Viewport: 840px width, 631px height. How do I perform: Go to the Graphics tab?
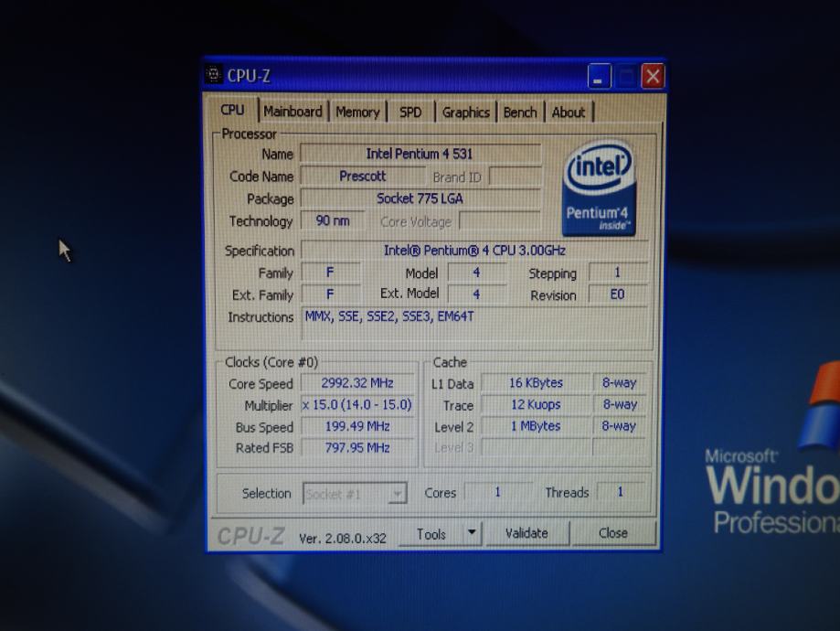pyautogui.click(x=465, y=112)
